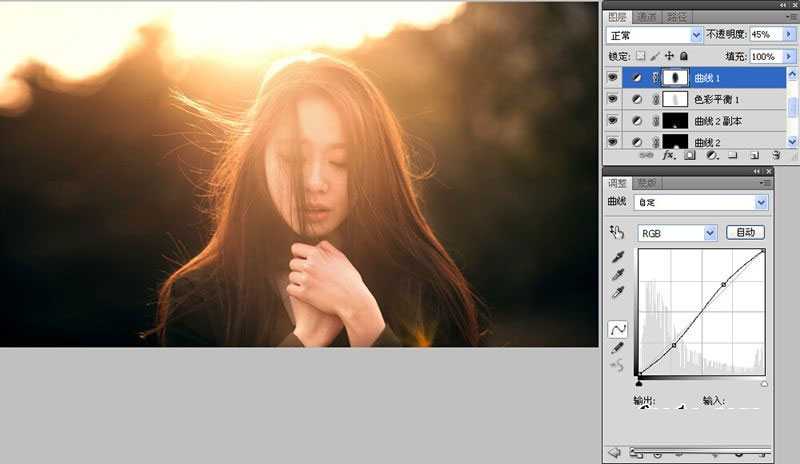
Task: Click the 自动 button
Action: coord(745,233)
